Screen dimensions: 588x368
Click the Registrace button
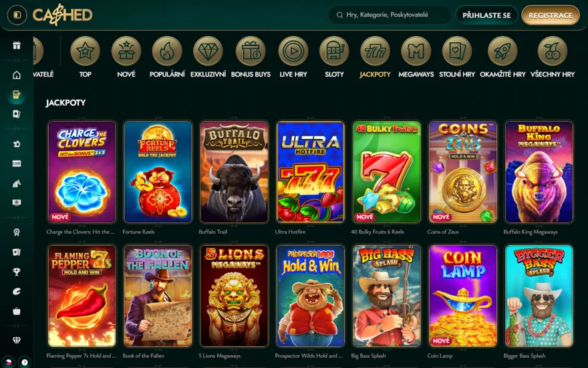click(x=551, y=15)
